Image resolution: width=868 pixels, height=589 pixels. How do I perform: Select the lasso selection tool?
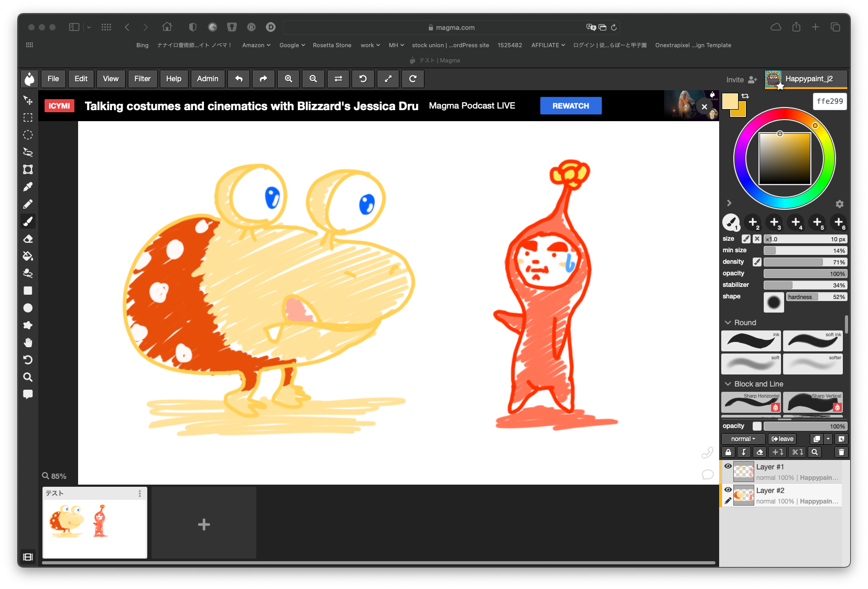click(x=28, y=152)
